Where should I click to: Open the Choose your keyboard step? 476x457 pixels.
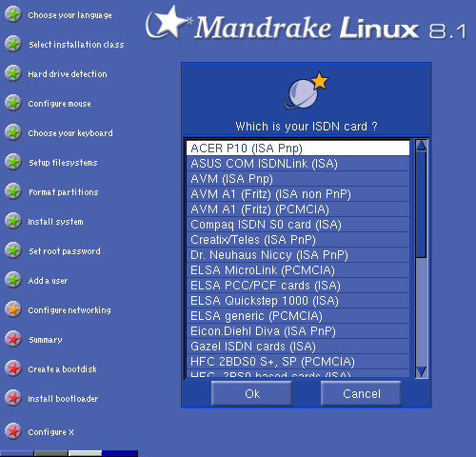tap(70, 133)
